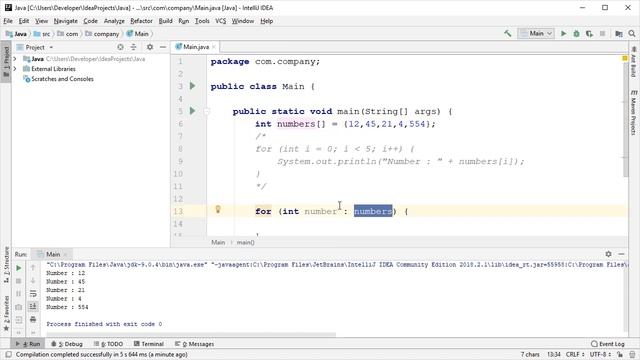Open the File menu

[x=8, y=21]
